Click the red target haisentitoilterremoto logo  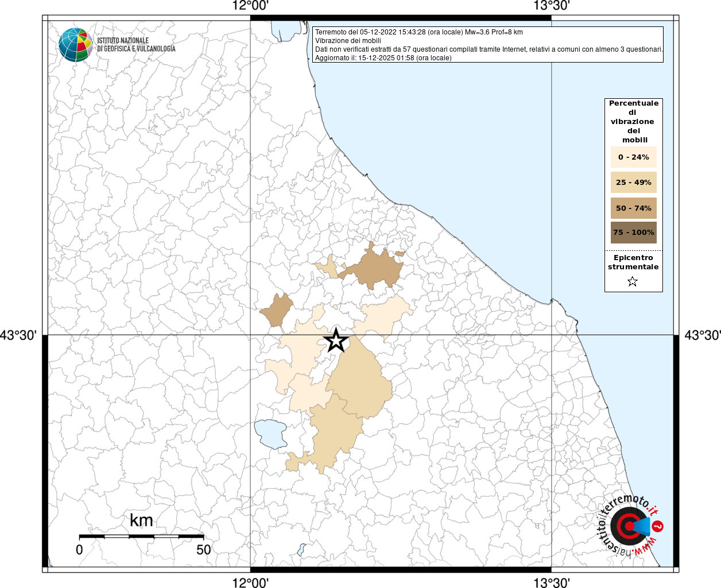pyautogui.click(x=629, y=526)
